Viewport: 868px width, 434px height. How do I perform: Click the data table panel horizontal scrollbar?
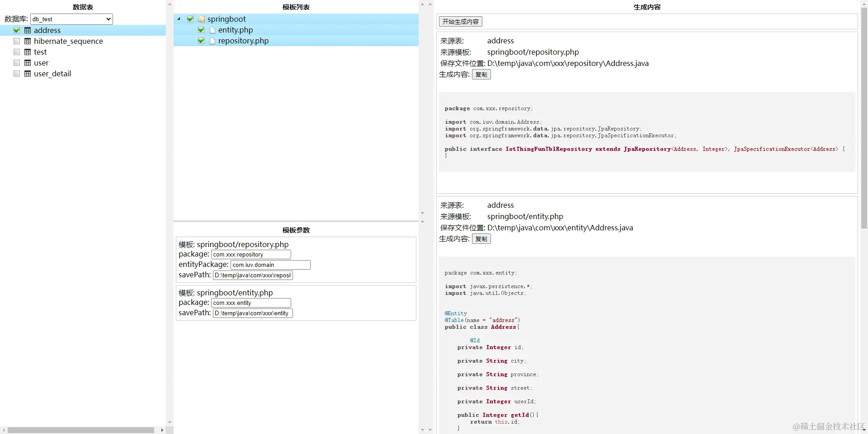tap(81, 430)
